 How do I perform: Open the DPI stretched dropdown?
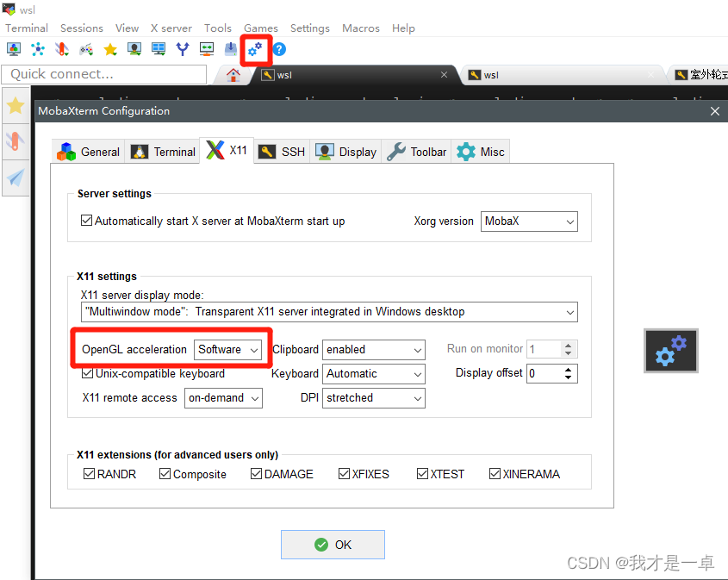click(x=374, y=398)
